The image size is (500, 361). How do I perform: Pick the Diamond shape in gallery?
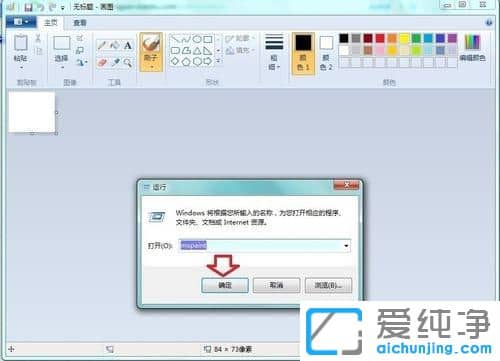[x=175, y=62]
